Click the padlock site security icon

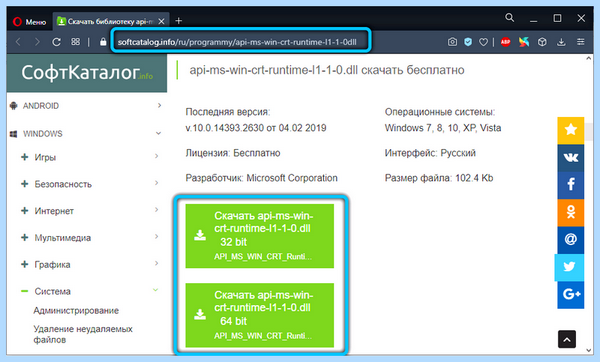click(103, 42)
